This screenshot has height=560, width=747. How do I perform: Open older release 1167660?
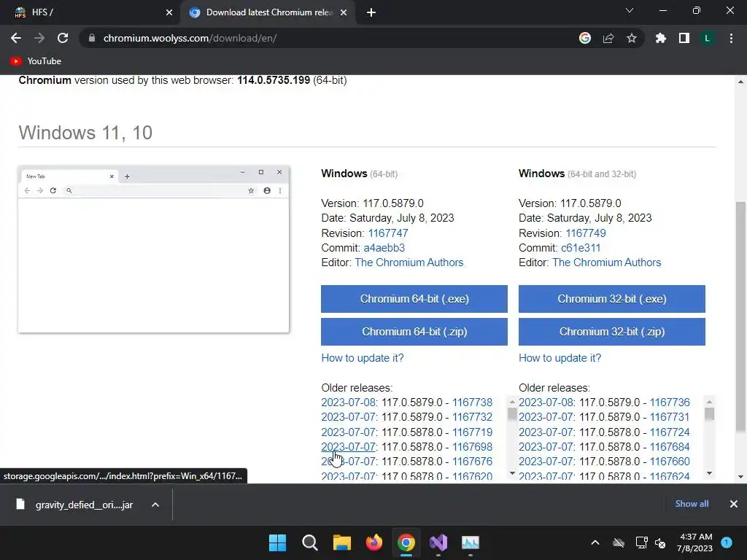tap(670, 461)
